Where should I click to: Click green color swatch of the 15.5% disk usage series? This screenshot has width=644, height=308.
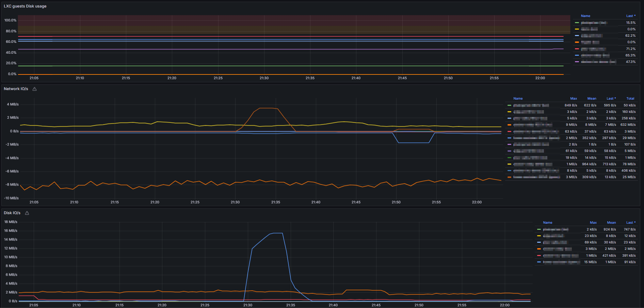pyautogui.click(x=577, y=23)
